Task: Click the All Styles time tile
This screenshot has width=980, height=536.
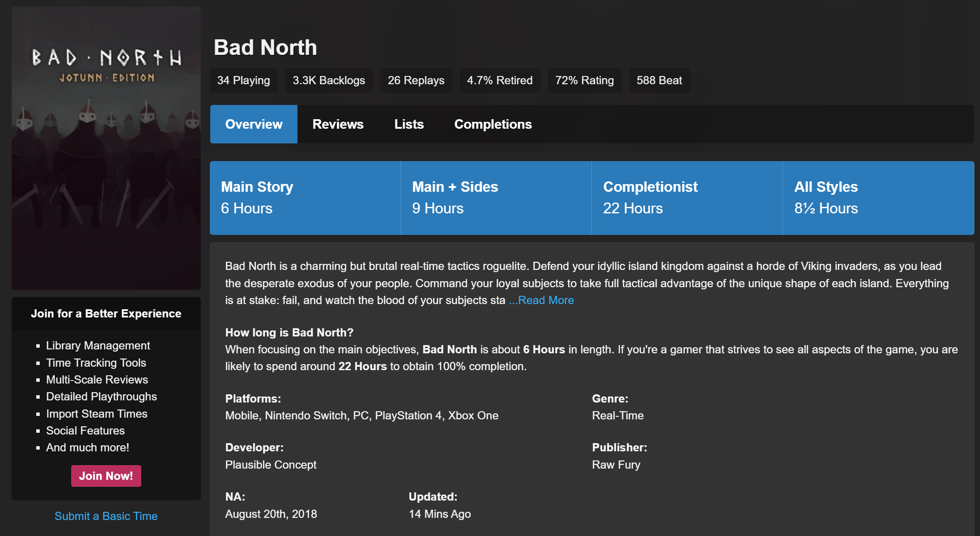Action: [878, 198]
